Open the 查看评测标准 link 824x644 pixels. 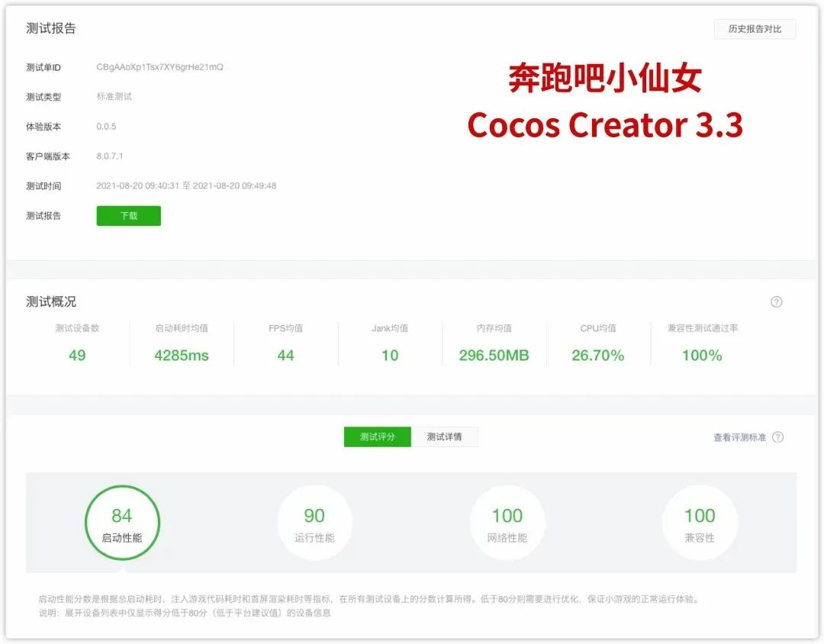(x=739, y=437)
